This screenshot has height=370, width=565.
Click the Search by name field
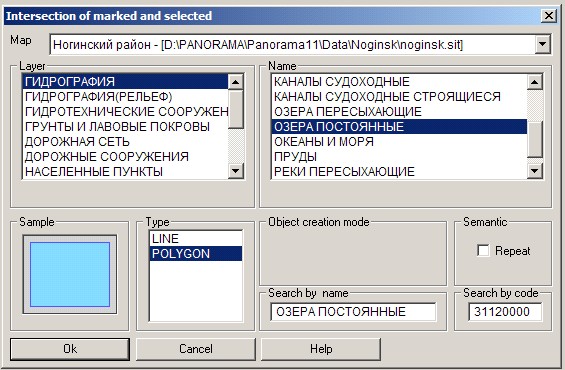(353, 312)
